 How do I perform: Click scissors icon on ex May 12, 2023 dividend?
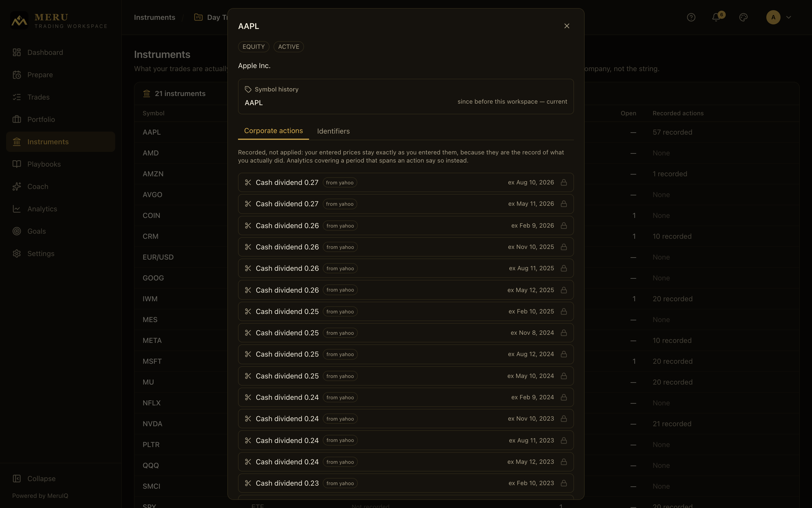click(x=248, y=462)
